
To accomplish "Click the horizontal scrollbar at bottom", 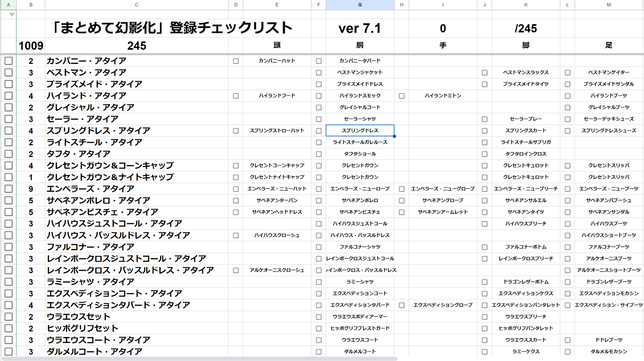I will [201, 359].
